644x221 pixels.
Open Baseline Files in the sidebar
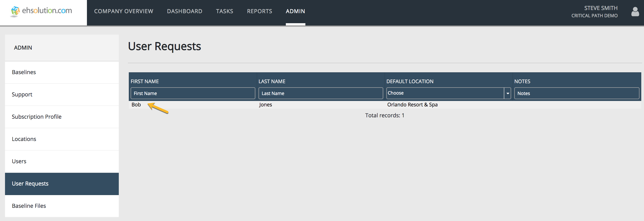point(29,206)
